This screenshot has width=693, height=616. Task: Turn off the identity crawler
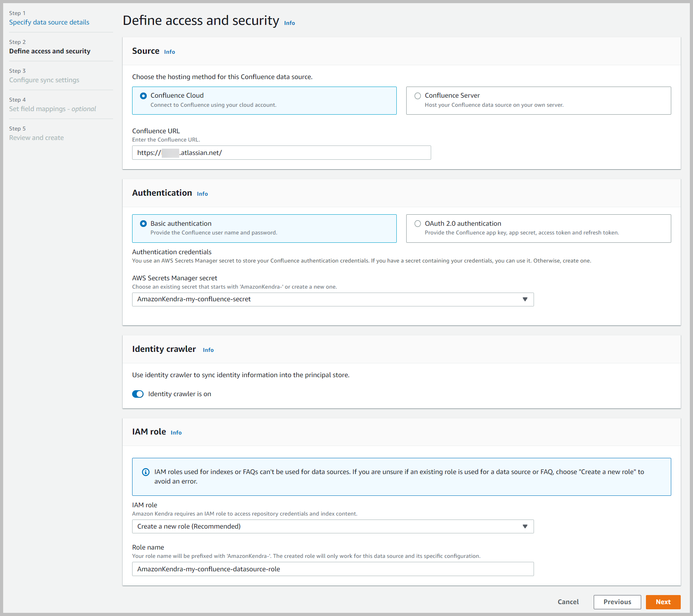pyautogui.click(x=138, y=394)
